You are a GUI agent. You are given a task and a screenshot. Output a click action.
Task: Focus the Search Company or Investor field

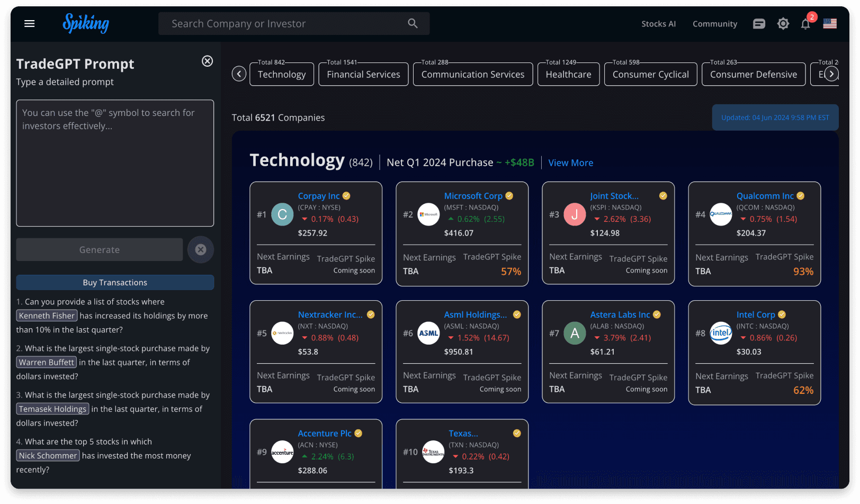click(294, 23)
